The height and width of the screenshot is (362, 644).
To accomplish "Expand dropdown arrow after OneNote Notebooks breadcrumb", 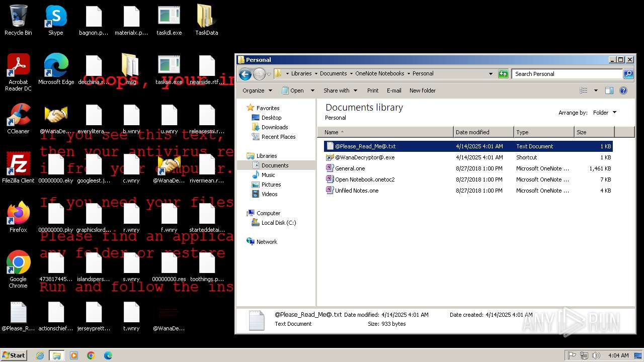I will click(409, 73).
